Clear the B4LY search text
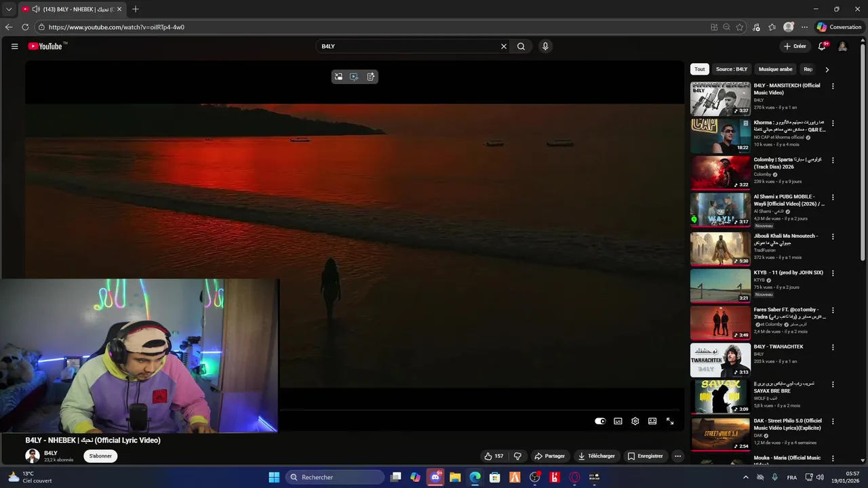868x488 pixels. [503, 46]
